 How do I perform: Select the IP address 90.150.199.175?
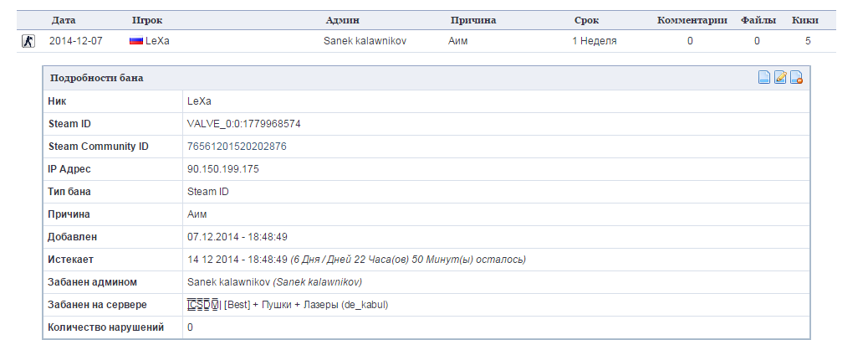click(223, 169)
